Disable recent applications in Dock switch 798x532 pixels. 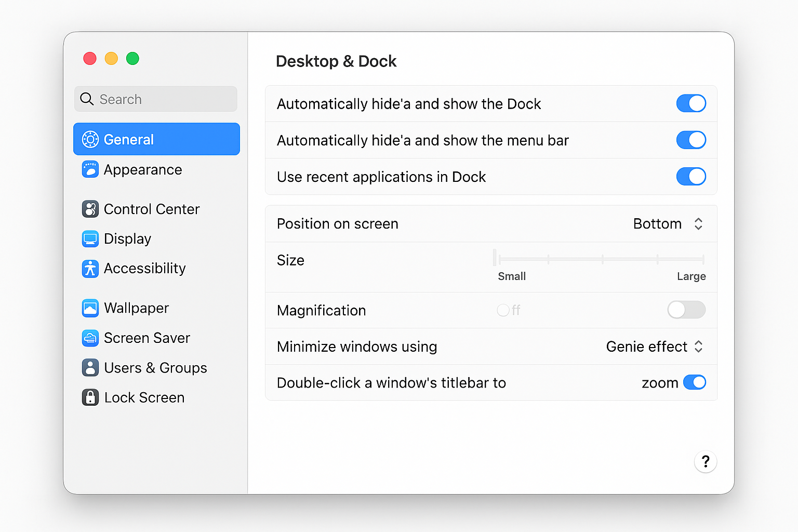pos(691,177)
